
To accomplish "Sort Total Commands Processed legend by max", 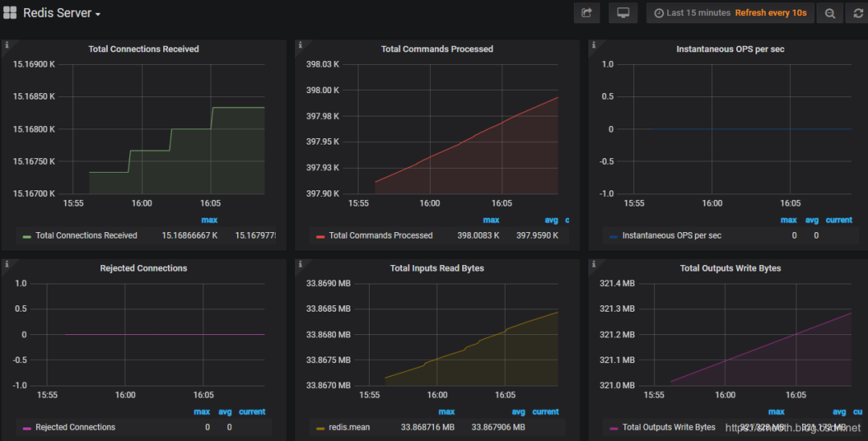I will click(x=491, y=220).
